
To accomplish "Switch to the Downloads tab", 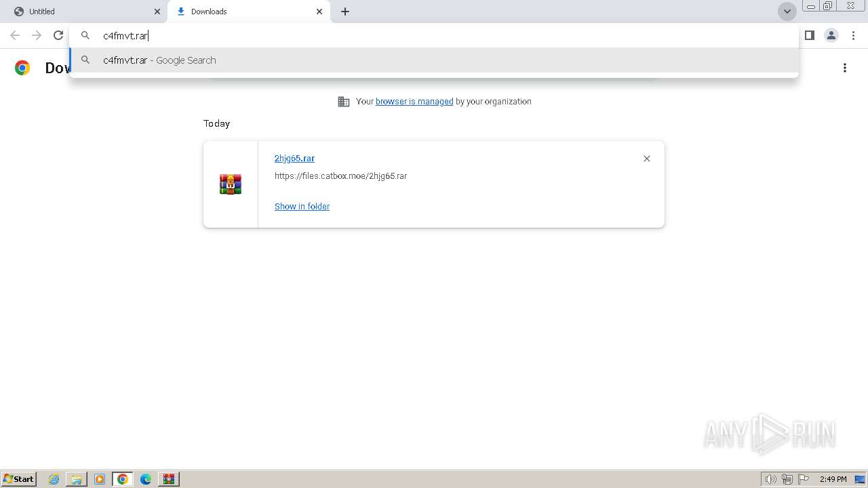I will pyautogui.click(x=248, y=12).
